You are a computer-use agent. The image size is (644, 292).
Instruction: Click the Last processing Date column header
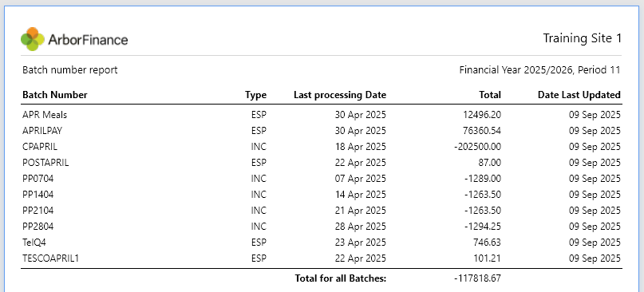(340, 95)
